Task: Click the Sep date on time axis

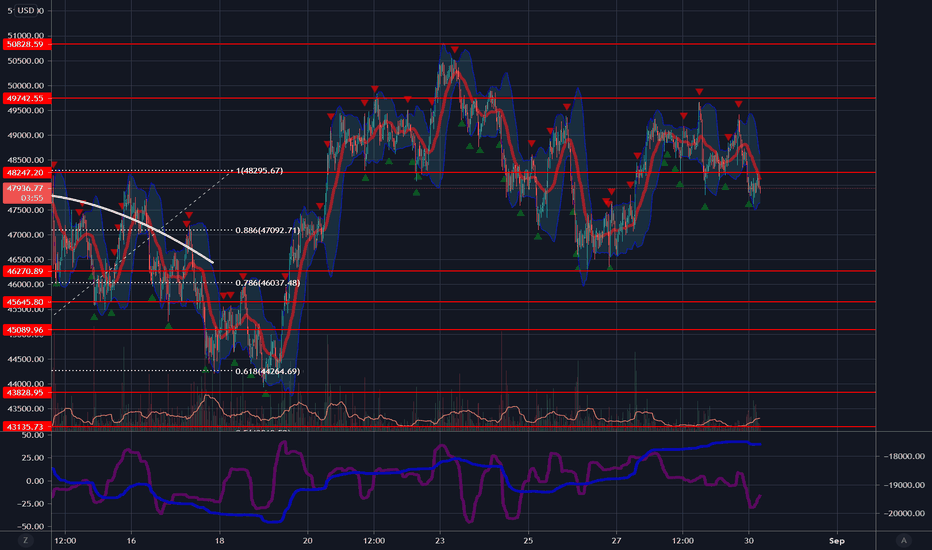Action: [836, 540]
